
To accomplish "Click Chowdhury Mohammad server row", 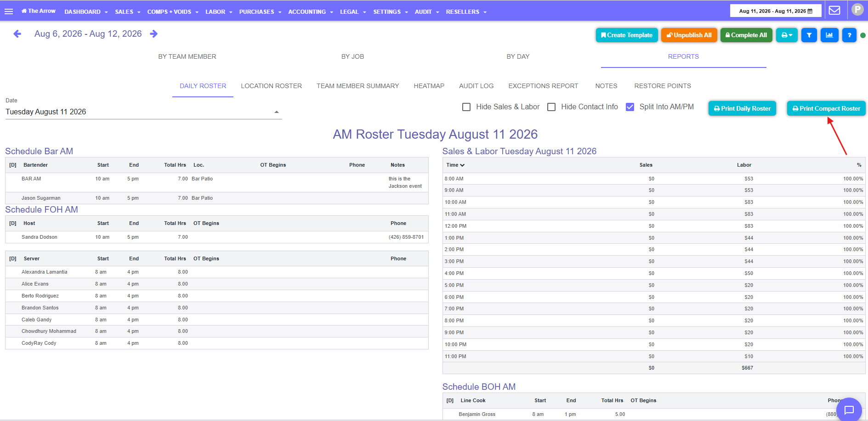I will pos(217,331).
